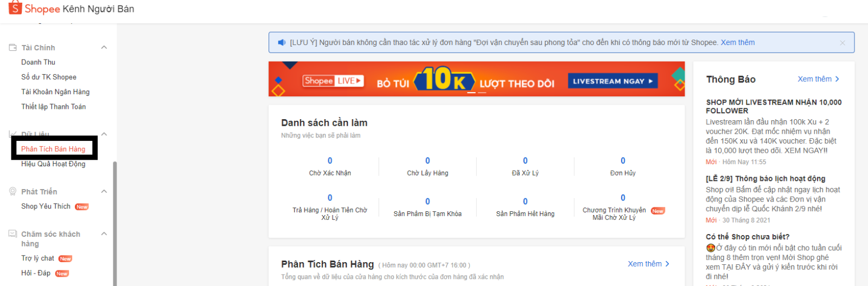Click the announcement speaker icon

point(282,43)
